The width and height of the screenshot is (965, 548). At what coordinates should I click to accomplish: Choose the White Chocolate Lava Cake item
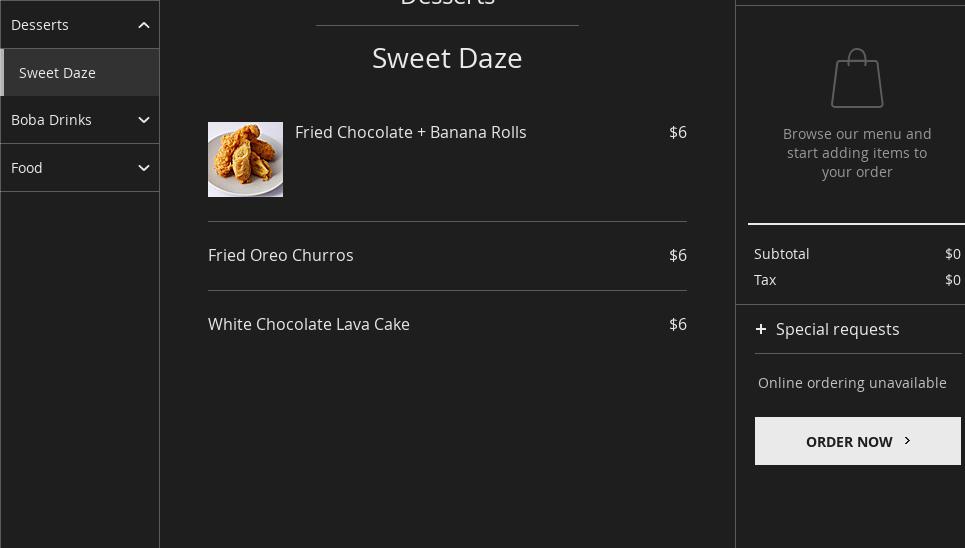[309, 324]
